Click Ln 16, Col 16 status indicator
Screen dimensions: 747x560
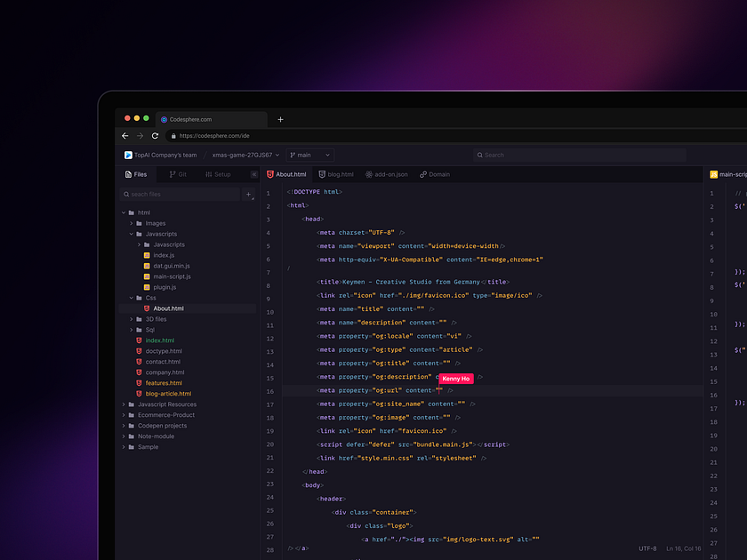(684, 548)
